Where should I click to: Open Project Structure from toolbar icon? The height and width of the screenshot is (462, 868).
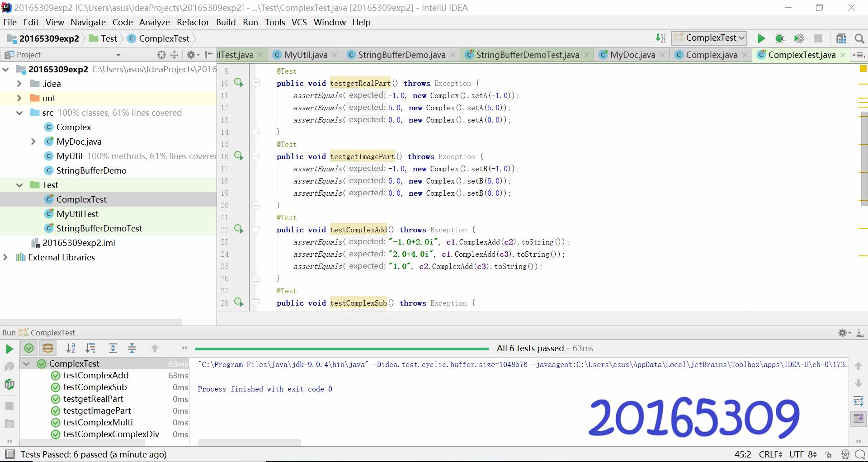[841, 38]
